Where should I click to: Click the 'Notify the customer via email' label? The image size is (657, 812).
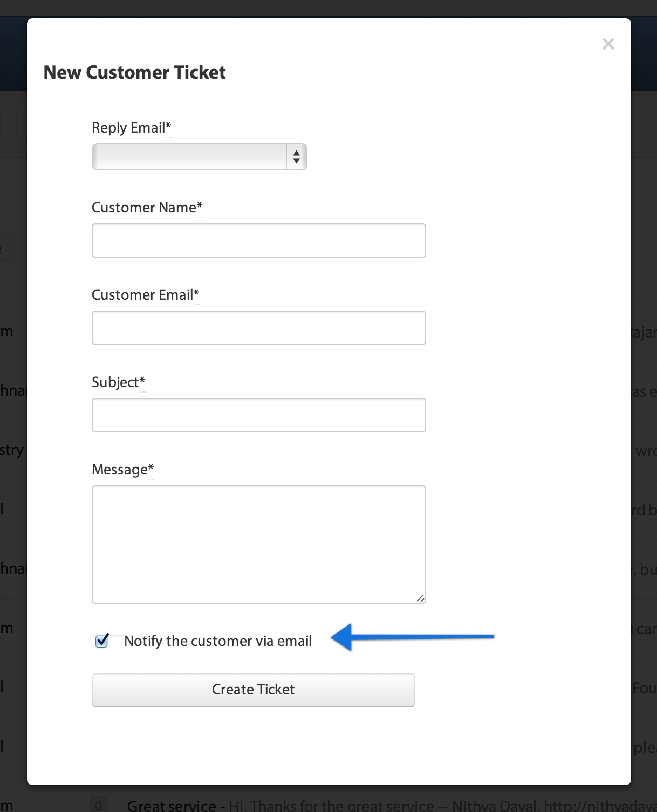pos(218,641)
